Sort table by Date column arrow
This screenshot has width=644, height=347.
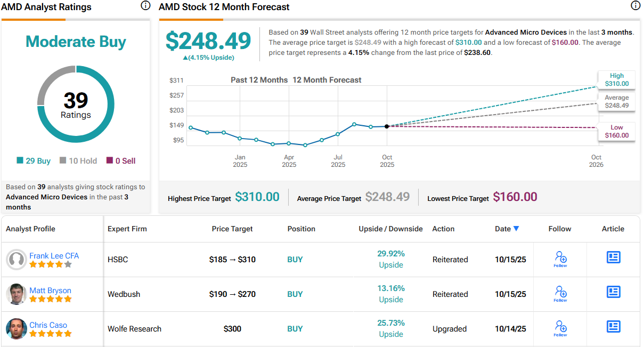coord(516,229)
